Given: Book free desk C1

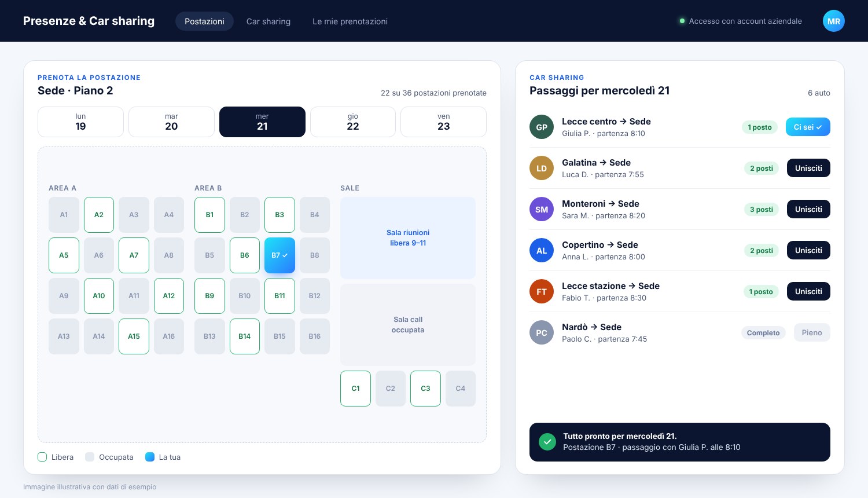Looking at the screenshot, I should [x=355, y=389].
